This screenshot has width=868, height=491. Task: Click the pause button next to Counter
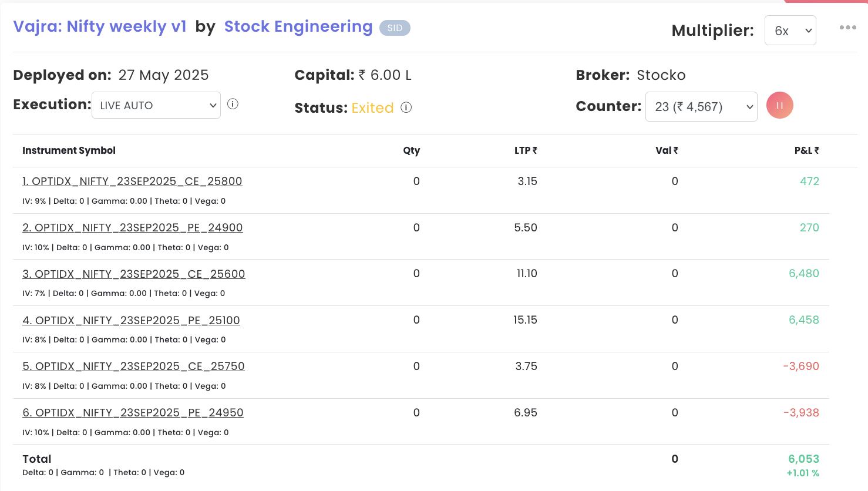point(779,106)
